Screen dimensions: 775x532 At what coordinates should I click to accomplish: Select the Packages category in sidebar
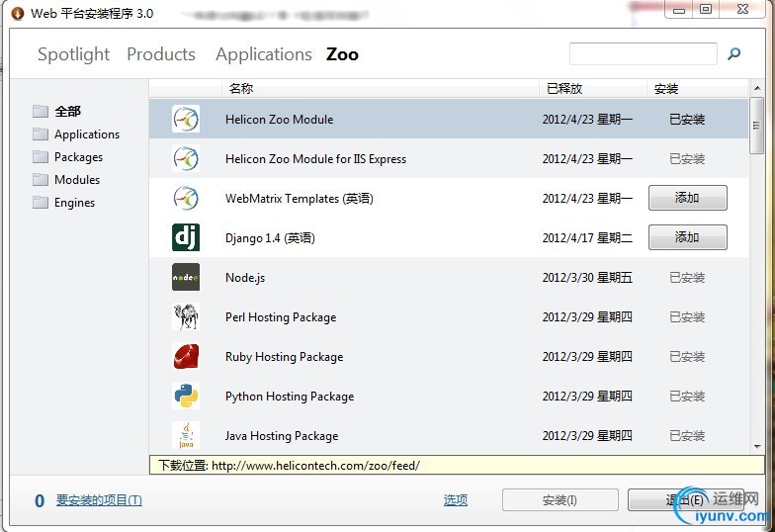(78, 157)
